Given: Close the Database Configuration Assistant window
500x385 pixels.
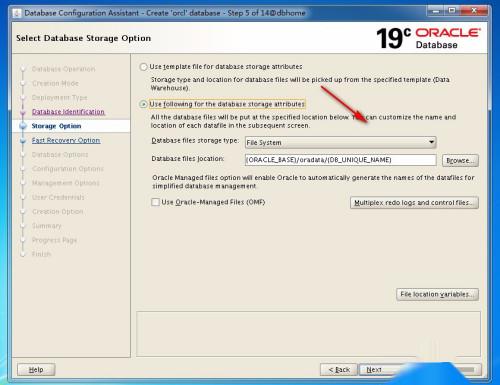Looking at the screenshot, I should [x=474, y=11].
